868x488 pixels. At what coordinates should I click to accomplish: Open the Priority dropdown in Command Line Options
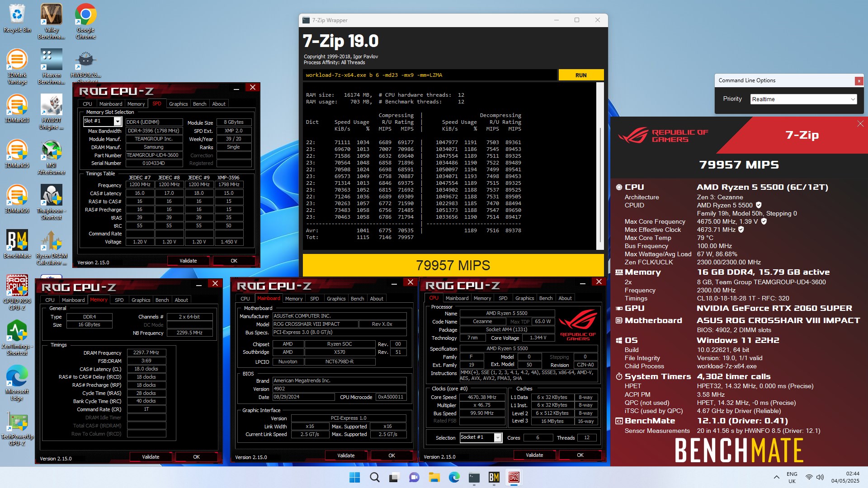pos(803,99)
